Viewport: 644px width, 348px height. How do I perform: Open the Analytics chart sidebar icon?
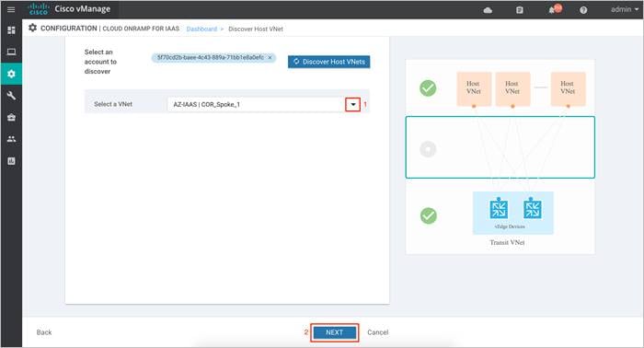[x=11, y=161]
